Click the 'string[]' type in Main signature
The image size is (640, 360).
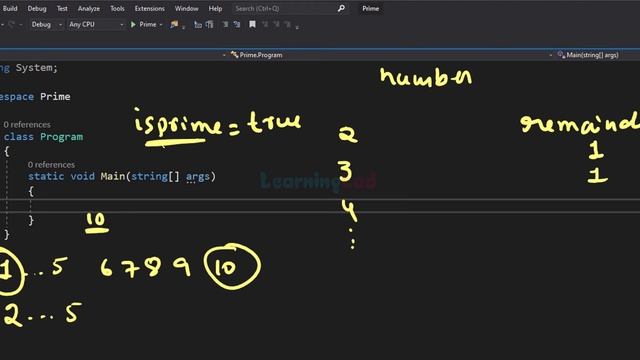155,176
